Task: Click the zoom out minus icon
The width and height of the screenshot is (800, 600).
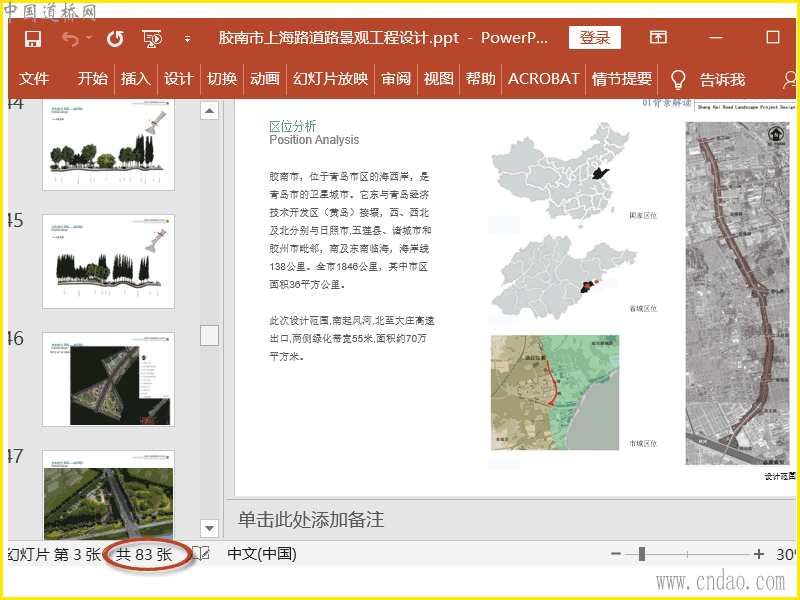Action: click(616, 554)
